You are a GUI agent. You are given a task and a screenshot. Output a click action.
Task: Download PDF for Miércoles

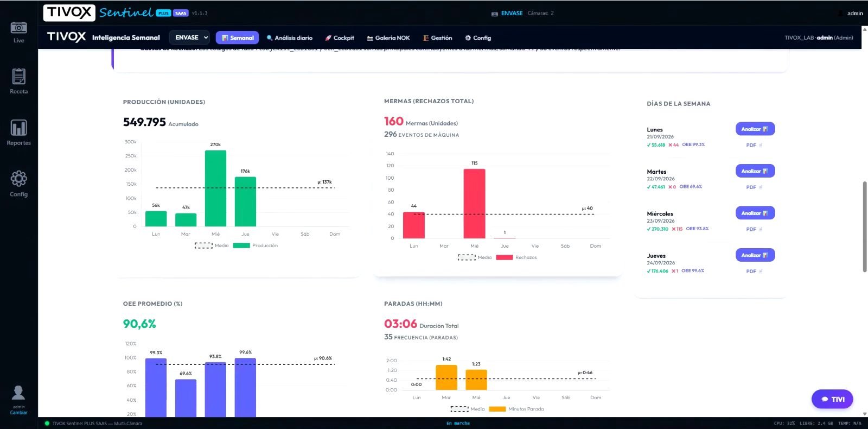[754, 229]
